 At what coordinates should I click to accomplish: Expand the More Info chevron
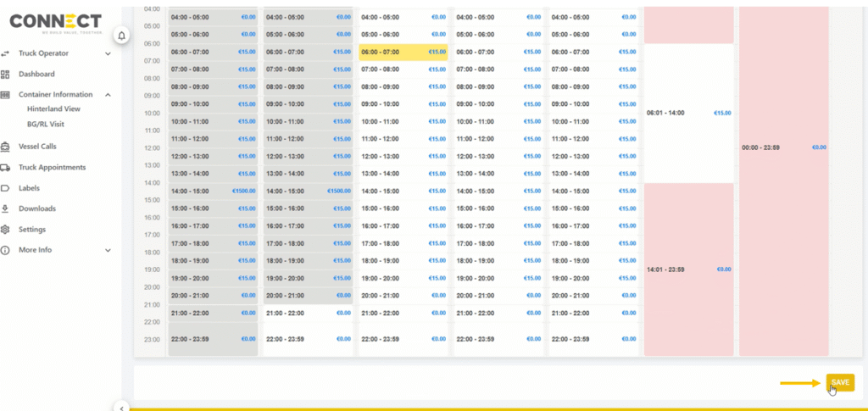point(108,250)
